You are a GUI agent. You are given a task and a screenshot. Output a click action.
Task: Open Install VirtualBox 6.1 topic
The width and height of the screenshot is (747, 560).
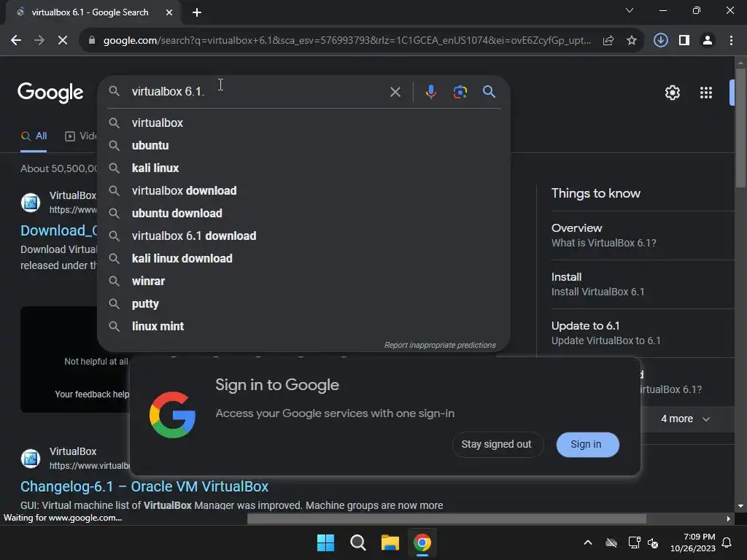coord(643,284)
